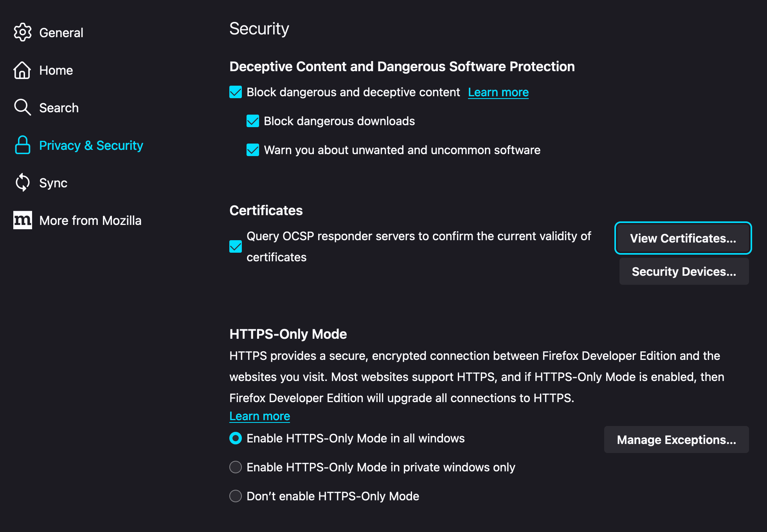Open the View Certificates dialog
767x532 pixels.
[683, 238]
